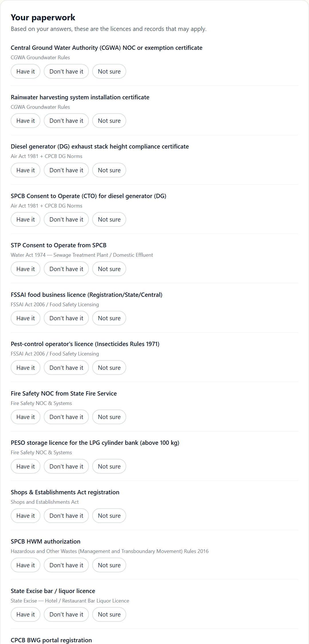
Task: Choose 'Have it' for Shops & Establishments registration
Action: coord(25,516)
